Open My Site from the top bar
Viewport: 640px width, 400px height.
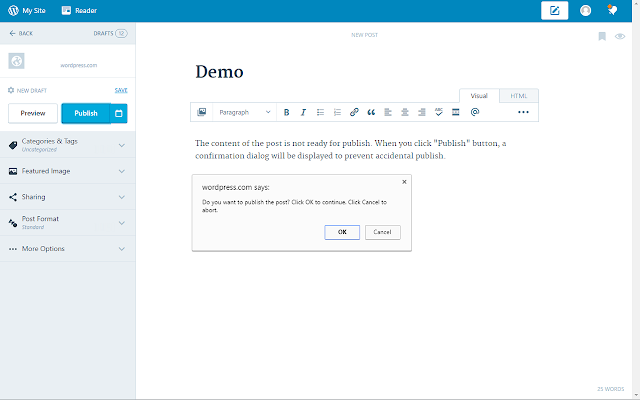pos(27,10)
